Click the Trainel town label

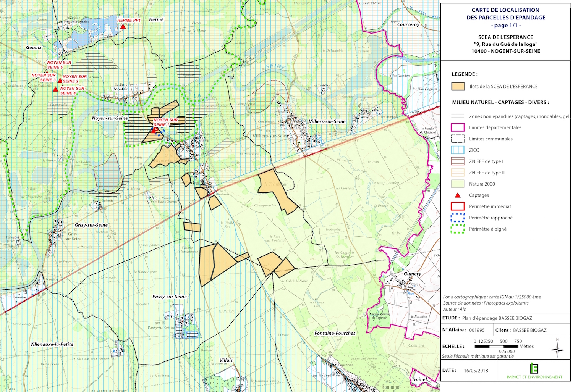419,379
